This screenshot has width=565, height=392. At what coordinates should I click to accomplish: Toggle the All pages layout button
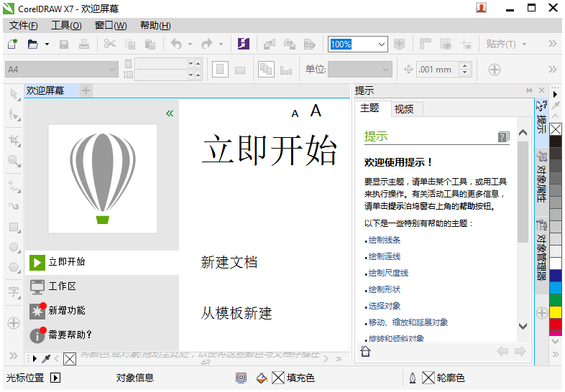(x=266, y=70)
